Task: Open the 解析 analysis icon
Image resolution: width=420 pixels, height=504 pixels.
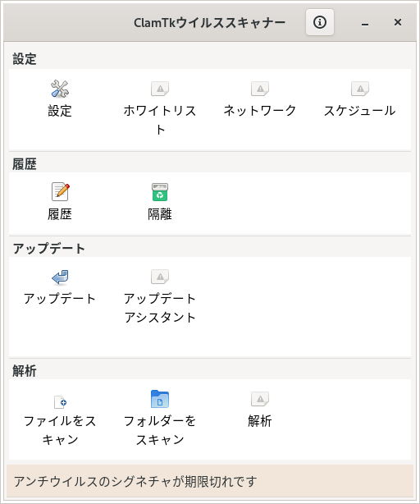Action: point(260,399)
